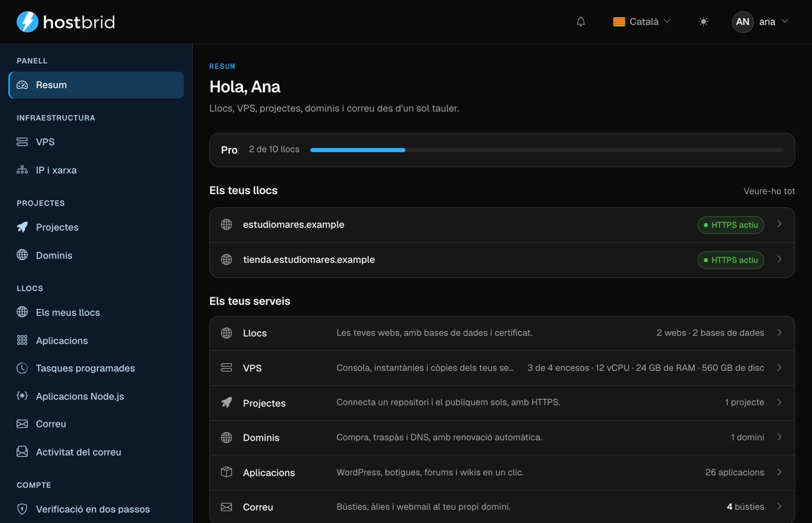Click the AN avatar circle
The height and width of the screenshot is (523, 812).
click(742, 22)
